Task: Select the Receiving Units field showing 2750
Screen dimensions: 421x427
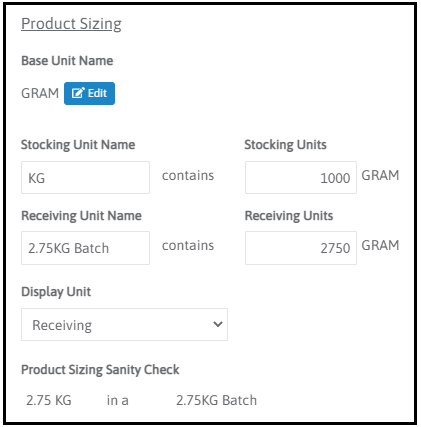Action: coord(301,248)
